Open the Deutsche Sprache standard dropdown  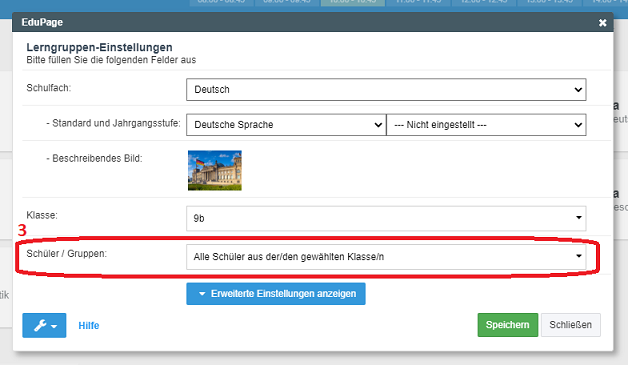click(286, 125)
